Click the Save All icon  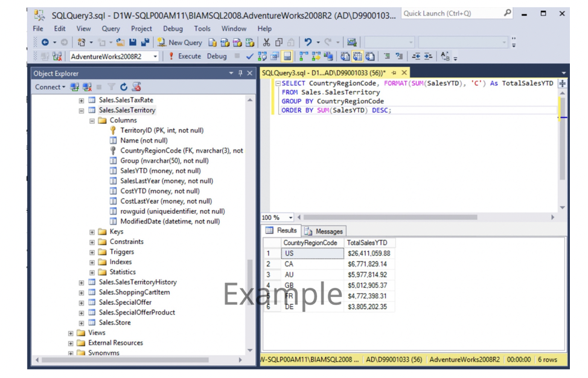145,42
